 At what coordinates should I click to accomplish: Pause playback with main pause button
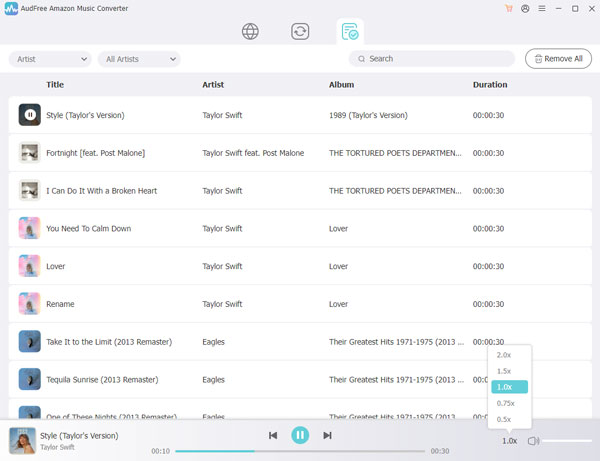[300, 435]
